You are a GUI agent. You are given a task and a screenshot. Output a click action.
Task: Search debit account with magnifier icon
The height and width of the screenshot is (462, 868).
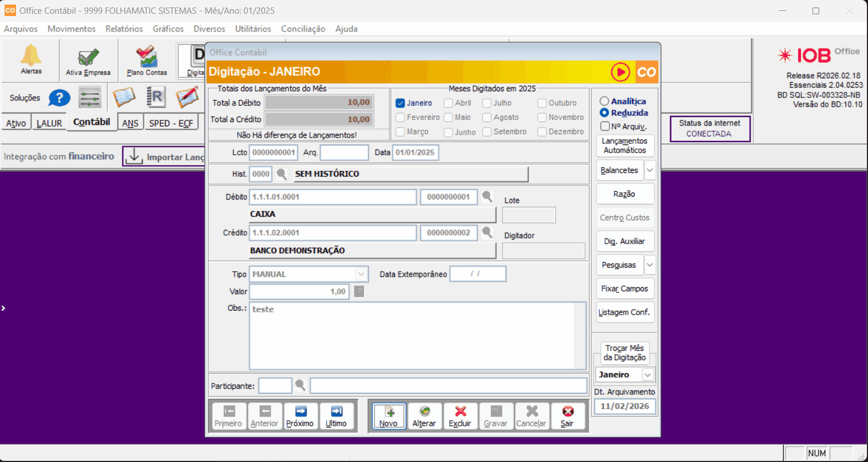487,197
